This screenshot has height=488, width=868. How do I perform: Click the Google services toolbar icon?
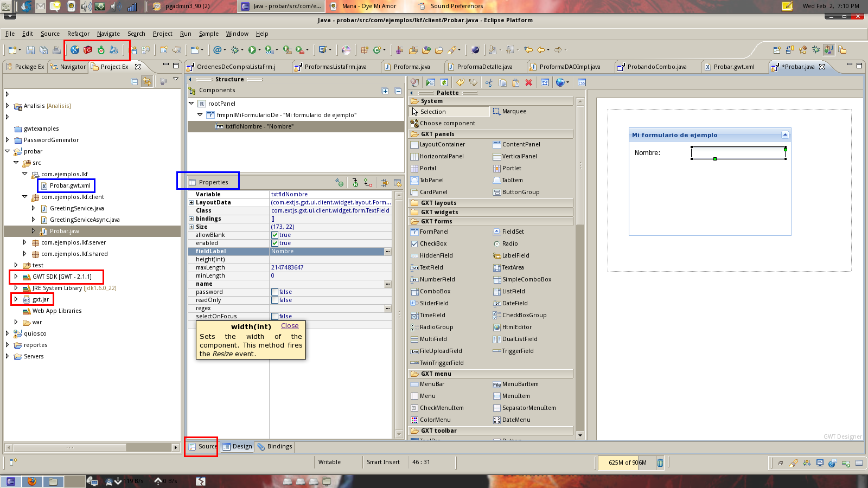[75, 50]
